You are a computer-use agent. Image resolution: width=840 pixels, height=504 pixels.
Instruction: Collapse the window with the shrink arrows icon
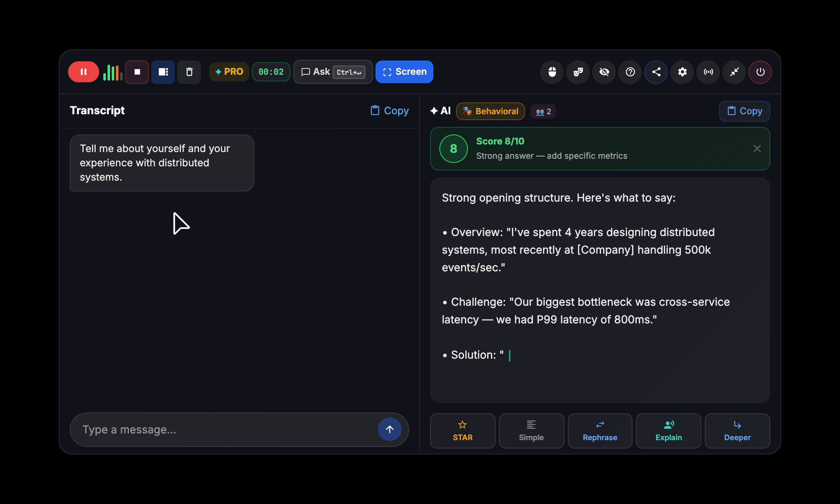(x=734, y=72)
